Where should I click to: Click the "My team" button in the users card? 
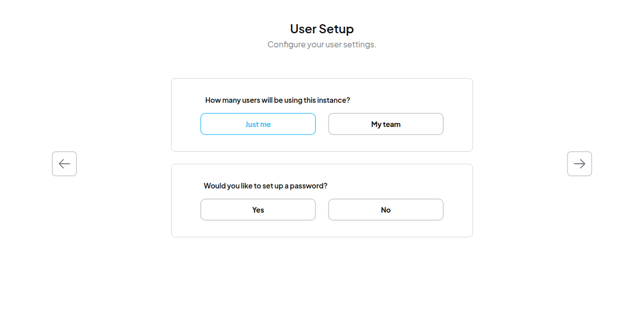coord(386,124)
